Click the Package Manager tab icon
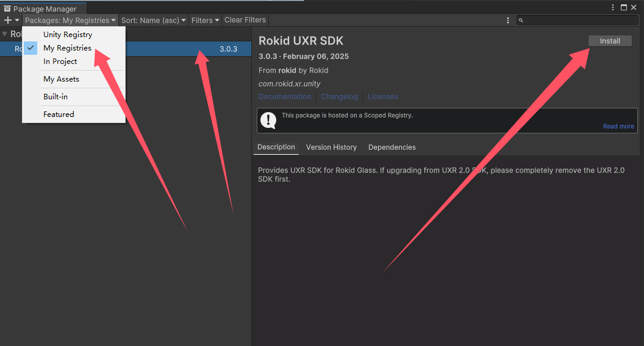The image size is (644, 346). coord(7,9)
